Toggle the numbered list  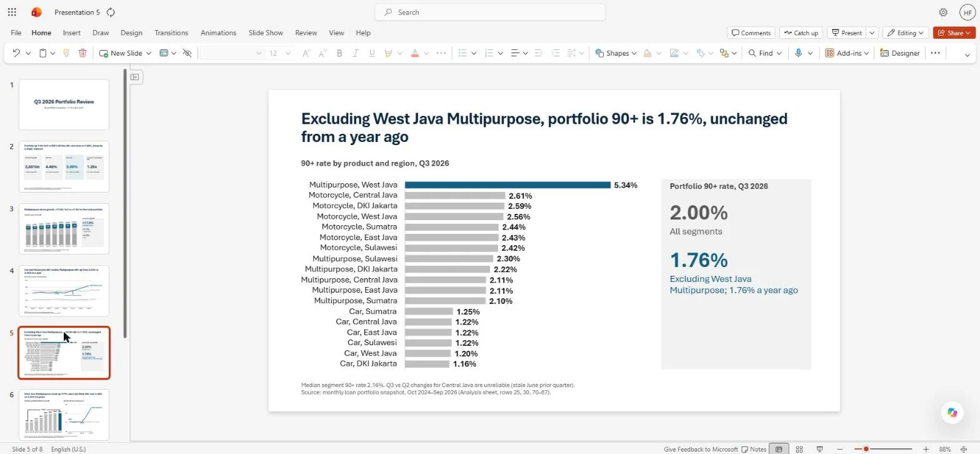coord(489,53)
